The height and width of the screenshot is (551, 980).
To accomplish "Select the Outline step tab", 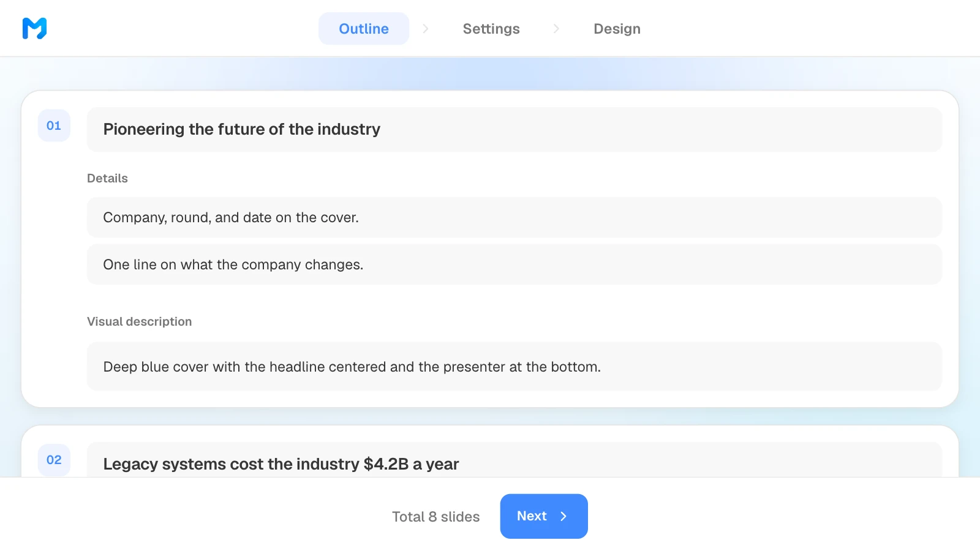I will [364, 29].
